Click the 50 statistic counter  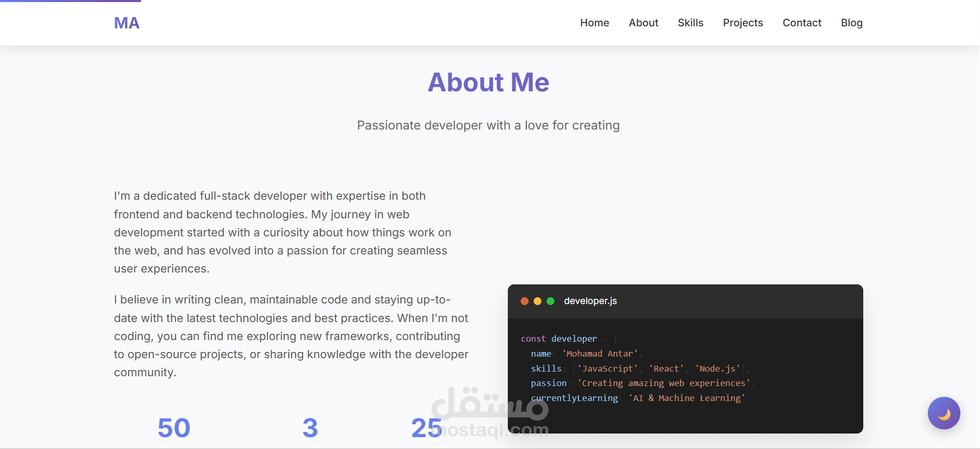pos(174,428)
